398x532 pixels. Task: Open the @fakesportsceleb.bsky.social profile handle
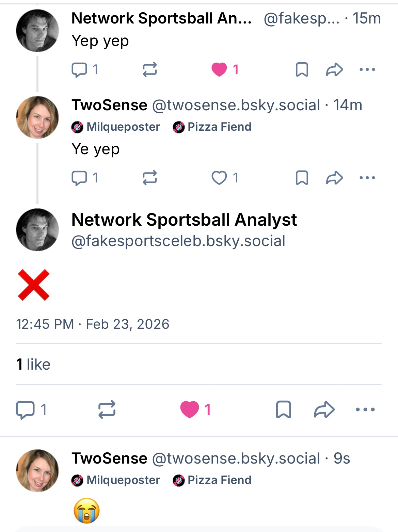click(x=178, y=241)
